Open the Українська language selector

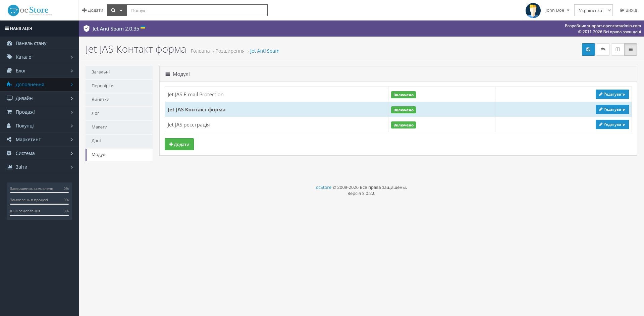(x=593, y=10)
